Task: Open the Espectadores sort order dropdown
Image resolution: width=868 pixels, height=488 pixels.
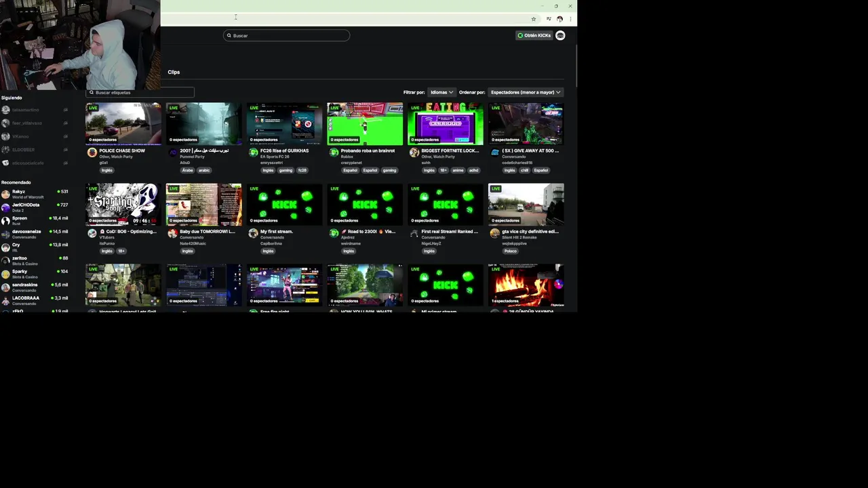Action: point(526,92)
